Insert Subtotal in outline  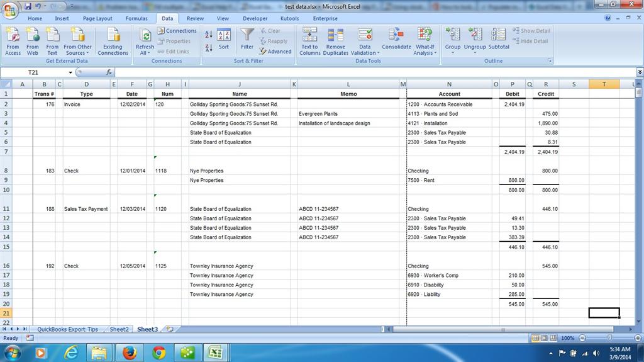pyautogui.click(x=499, y=38)
